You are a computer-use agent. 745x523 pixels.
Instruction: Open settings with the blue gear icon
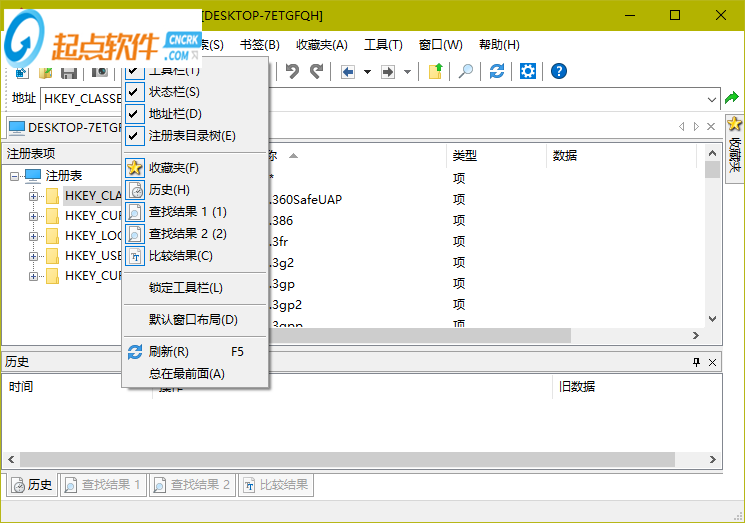tap(528, 71)
